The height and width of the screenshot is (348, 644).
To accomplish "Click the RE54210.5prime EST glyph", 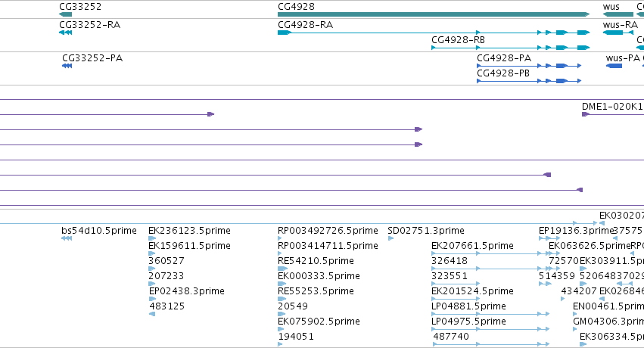I will [282, 269].
